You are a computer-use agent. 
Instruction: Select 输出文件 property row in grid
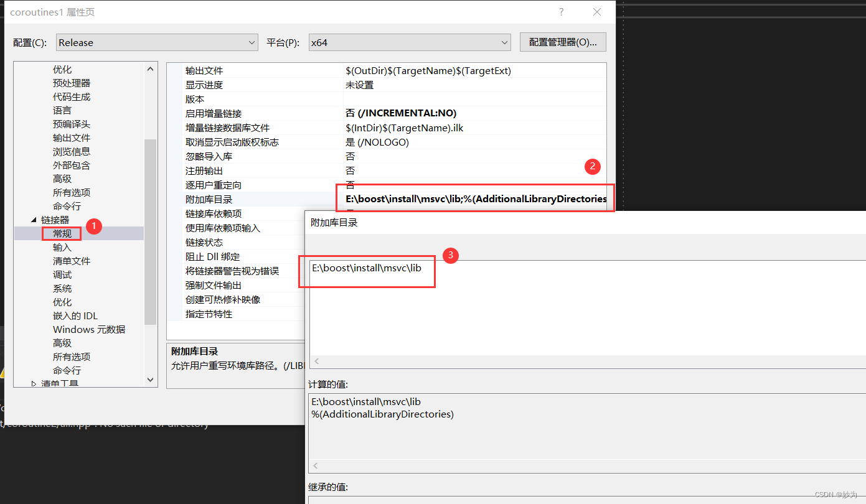pyautogui.click(x=386, y=70)
